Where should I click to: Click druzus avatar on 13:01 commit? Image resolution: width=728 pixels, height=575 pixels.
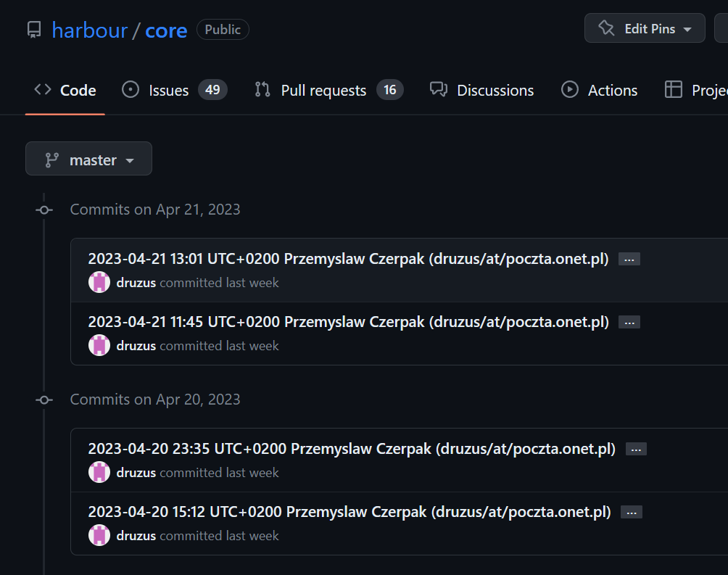tap(99, 283)
